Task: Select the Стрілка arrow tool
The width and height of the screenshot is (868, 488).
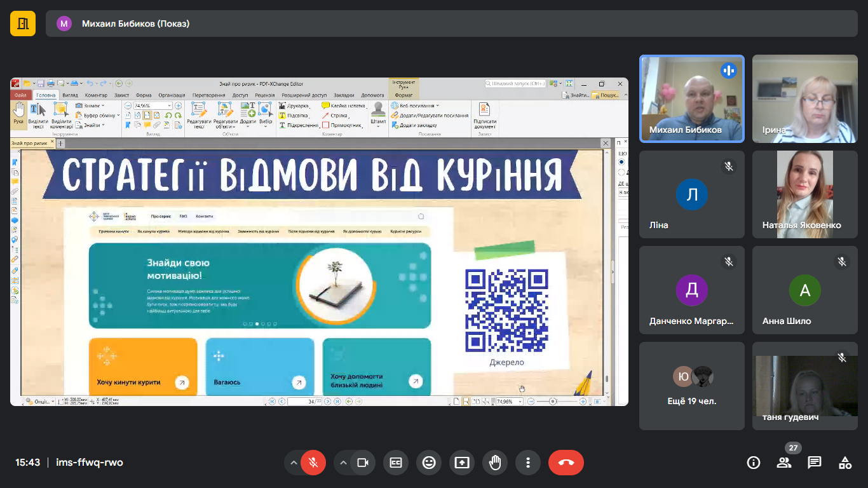Action: tap(336, 116)
